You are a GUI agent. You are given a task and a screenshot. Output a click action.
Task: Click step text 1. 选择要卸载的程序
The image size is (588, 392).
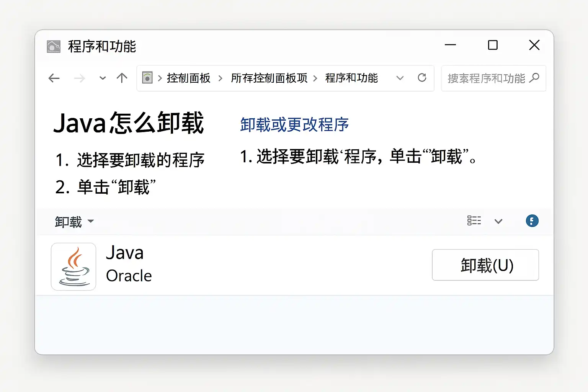pos(130,160)
